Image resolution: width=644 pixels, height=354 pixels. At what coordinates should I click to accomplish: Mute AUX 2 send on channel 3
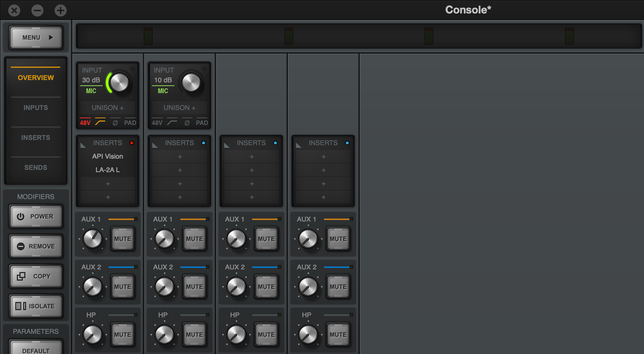266,287
